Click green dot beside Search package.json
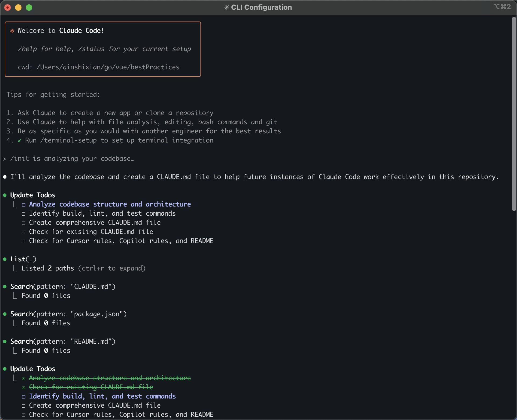 tap(5, 314)
